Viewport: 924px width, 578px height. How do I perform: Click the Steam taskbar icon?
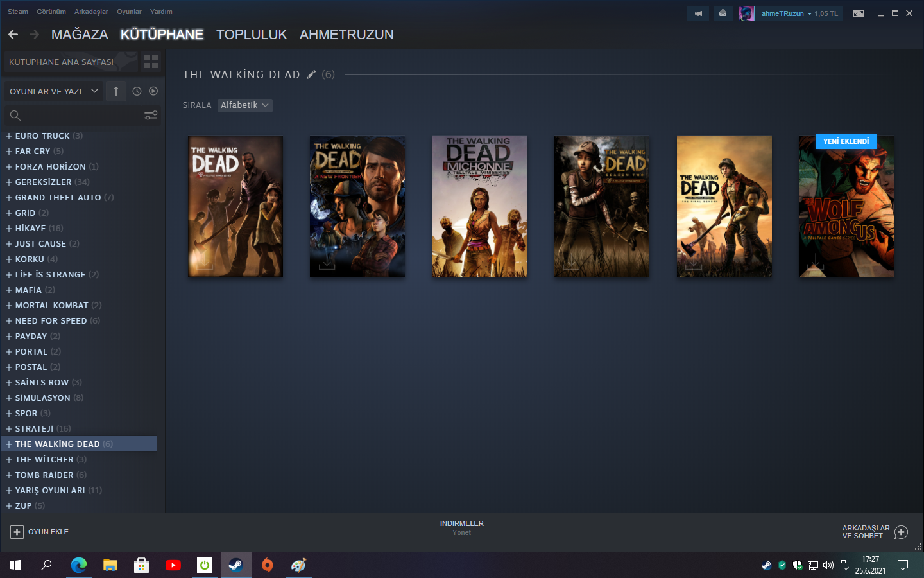pyautogui.click(x=236, y=565)
